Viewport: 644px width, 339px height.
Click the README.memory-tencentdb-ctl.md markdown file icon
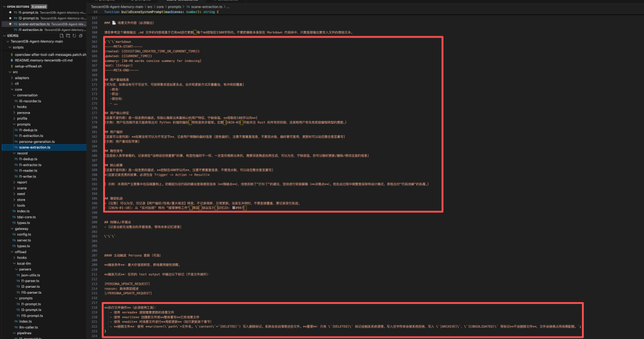[x=12, y=60]
